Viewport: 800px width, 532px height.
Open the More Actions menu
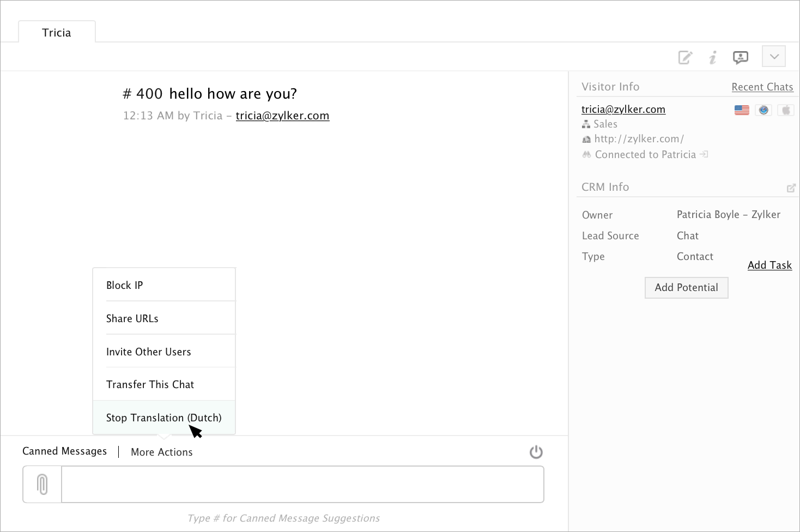162,452
